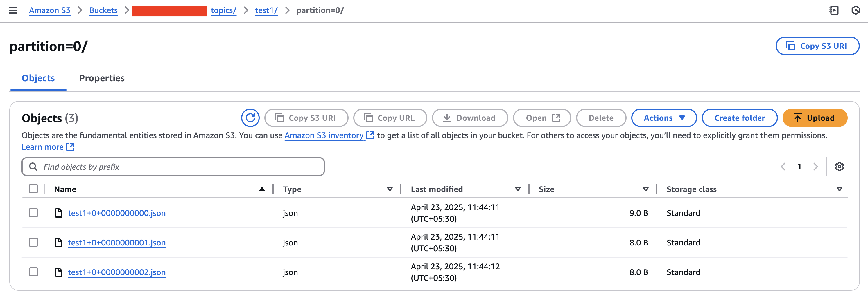Sort by the Storage class column arrow

tap(839, 189)
